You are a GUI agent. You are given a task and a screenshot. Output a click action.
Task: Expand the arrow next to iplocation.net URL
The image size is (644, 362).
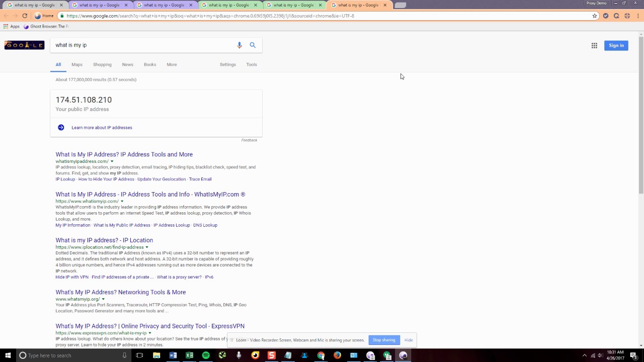click(x=147, y=247)
